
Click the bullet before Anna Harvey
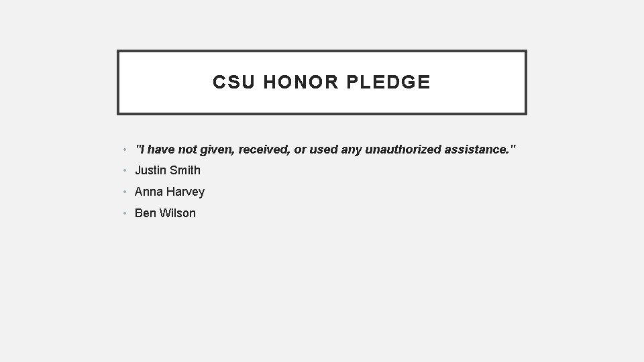coord(125,192)
